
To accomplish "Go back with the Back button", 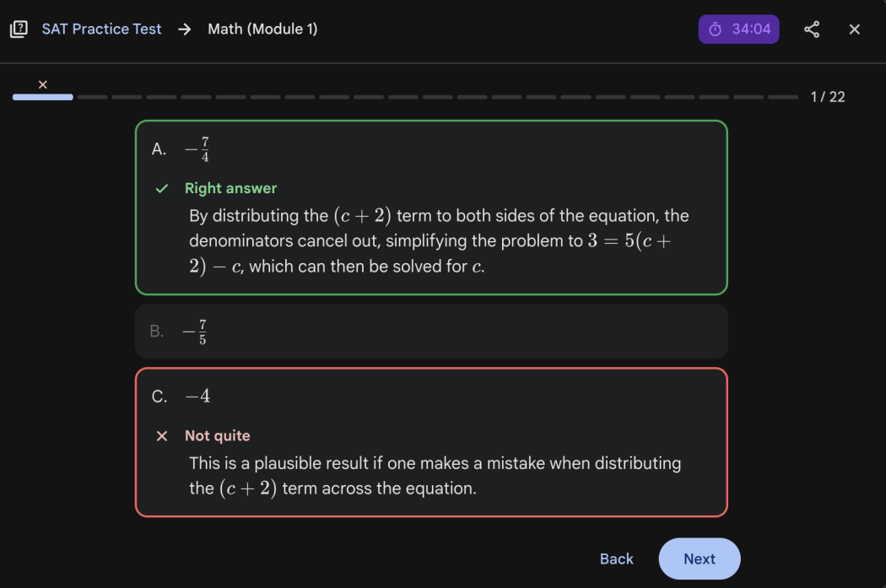I will 616,558.
